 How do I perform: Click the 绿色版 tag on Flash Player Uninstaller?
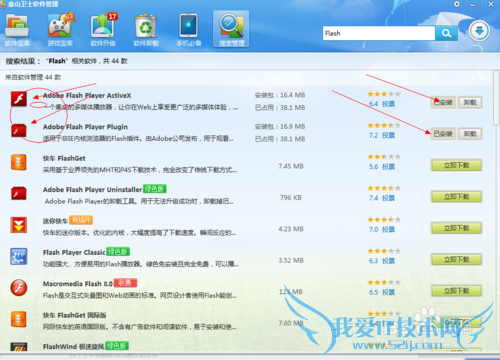click(x=155, y=189)
